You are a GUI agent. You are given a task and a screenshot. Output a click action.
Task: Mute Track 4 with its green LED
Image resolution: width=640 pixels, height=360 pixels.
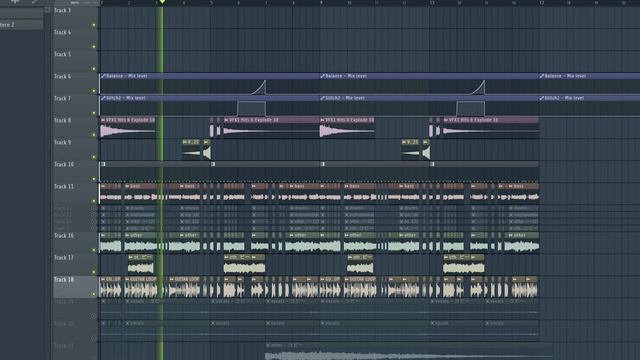coord(94,47)
